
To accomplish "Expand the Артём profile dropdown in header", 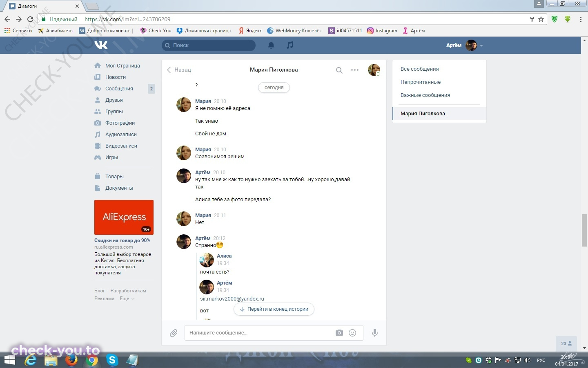I will [x=465, y=45].
